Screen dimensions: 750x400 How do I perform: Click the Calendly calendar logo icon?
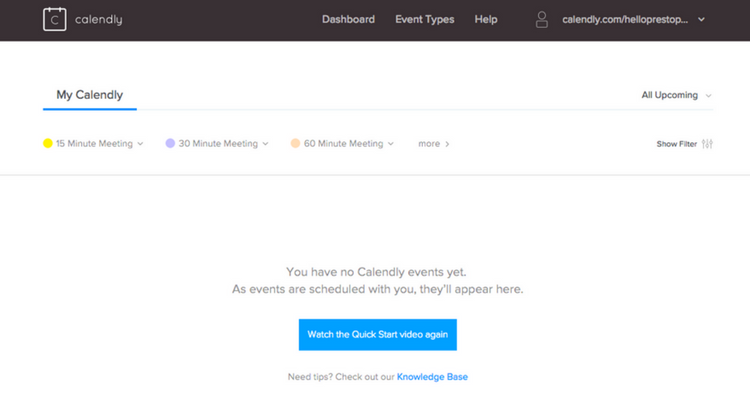[x=54, y=19]
